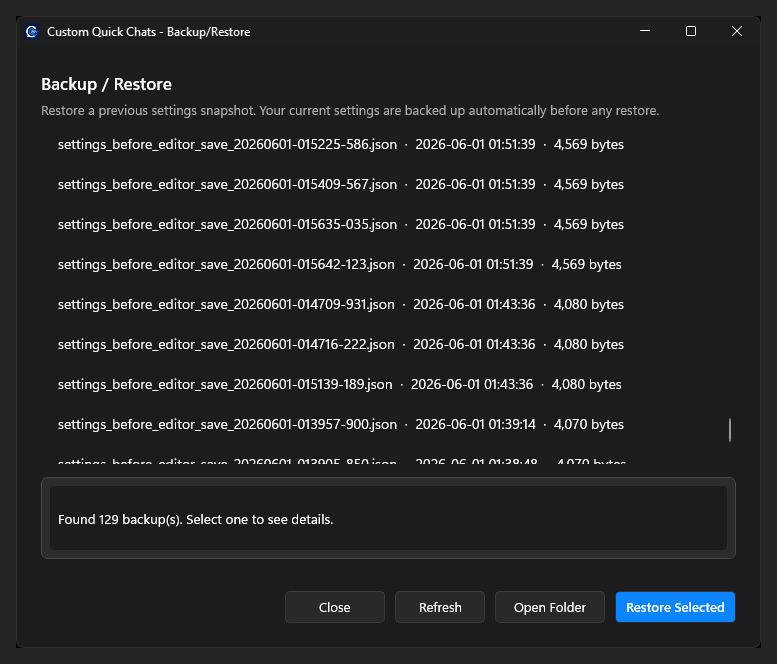Viewport: 777px width, 664px height.
Task: Click the Backup / Restore heading
Action: tap(106, 84)
